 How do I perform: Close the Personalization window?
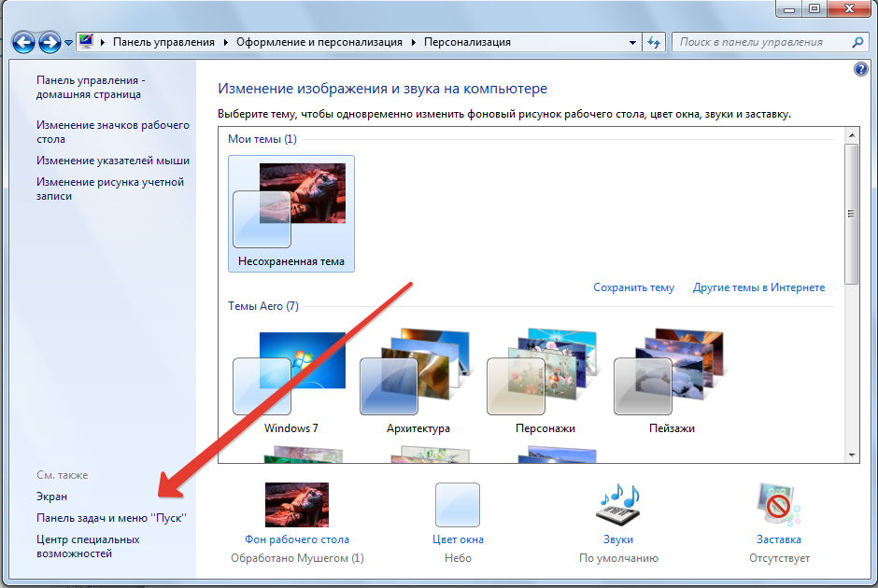849,8
